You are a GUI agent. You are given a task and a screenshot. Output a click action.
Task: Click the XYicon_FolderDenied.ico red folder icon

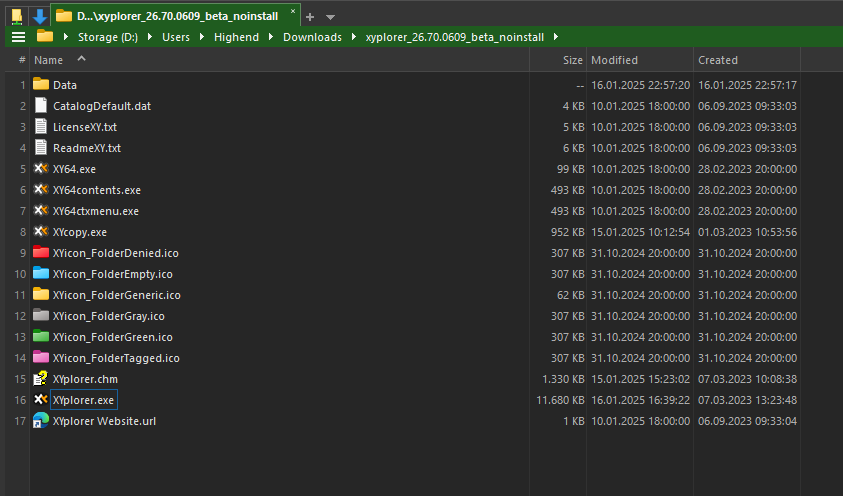(x=41, y=253)
